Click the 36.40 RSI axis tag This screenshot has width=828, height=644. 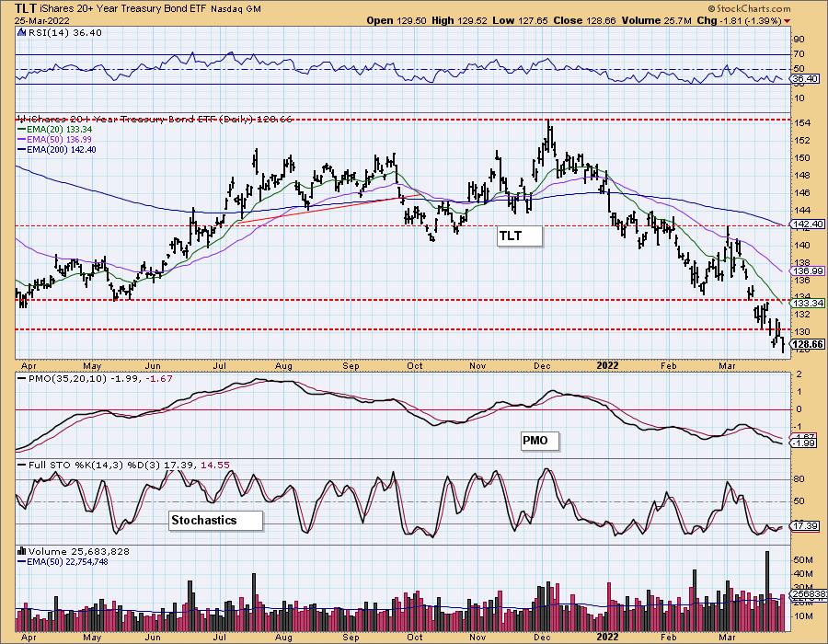click(x=806, y=78)
